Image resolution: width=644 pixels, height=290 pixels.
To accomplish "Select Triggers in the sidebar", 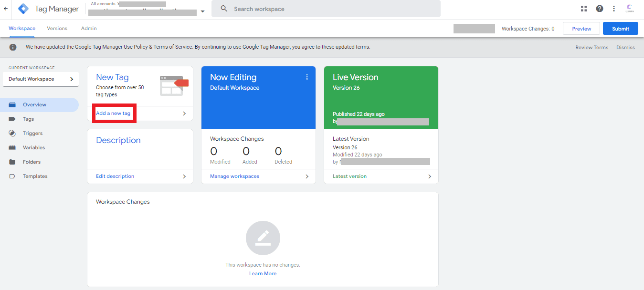I will (x=39, y=133).
